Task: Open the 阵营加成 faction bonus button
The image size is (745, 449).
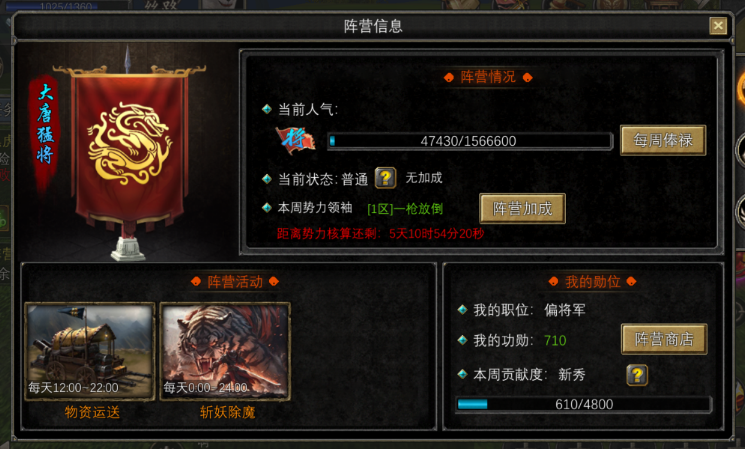Action: 522,208
